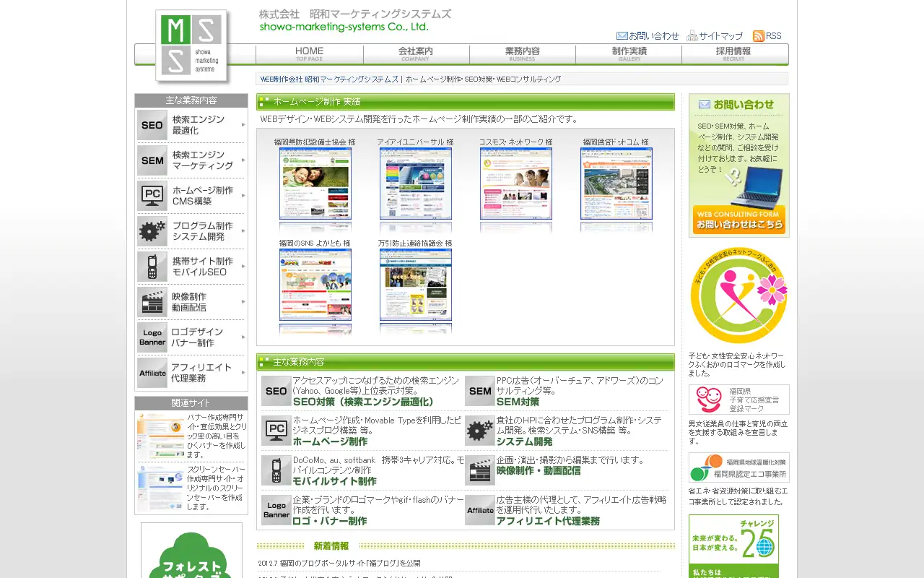Image resolution: width=924 pixels, height=578 pixels.
Task: Click the ホームページ制作 green heading link
Action: pos(330,441)
